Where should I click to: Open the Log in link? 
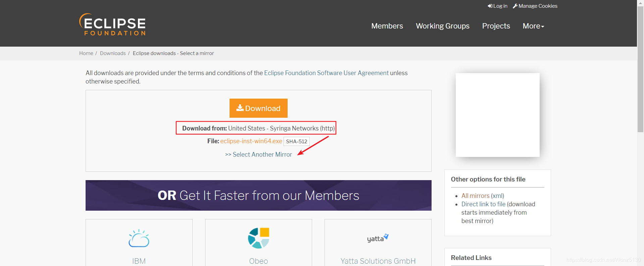click(x=497, y=6)
